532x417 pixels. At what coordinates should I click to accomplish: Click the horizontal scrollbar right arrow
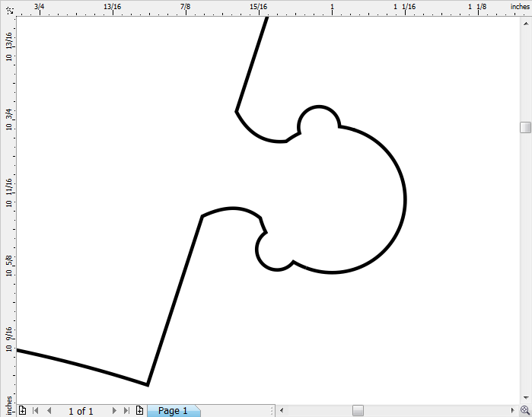[513, 411]
